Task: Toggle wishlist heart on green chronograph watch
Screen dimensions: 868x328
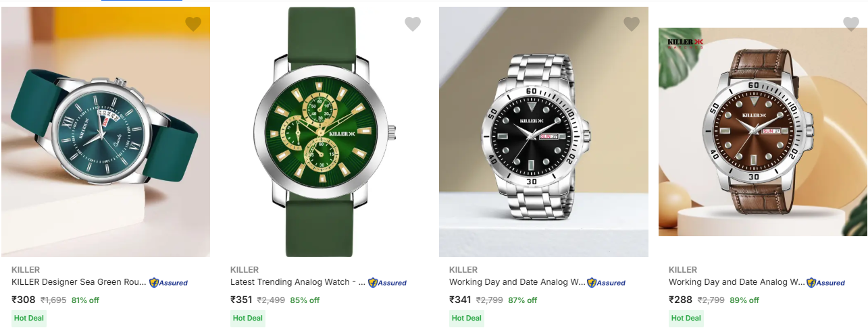Action: [x=413, y=24]
